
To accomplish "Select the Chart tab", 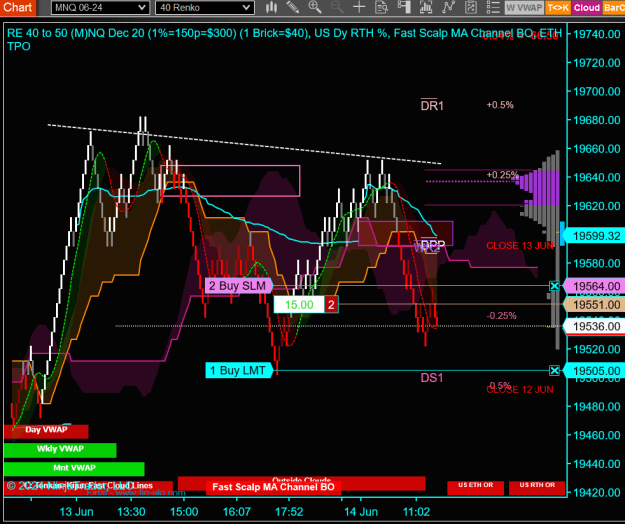I will (18, 7).
